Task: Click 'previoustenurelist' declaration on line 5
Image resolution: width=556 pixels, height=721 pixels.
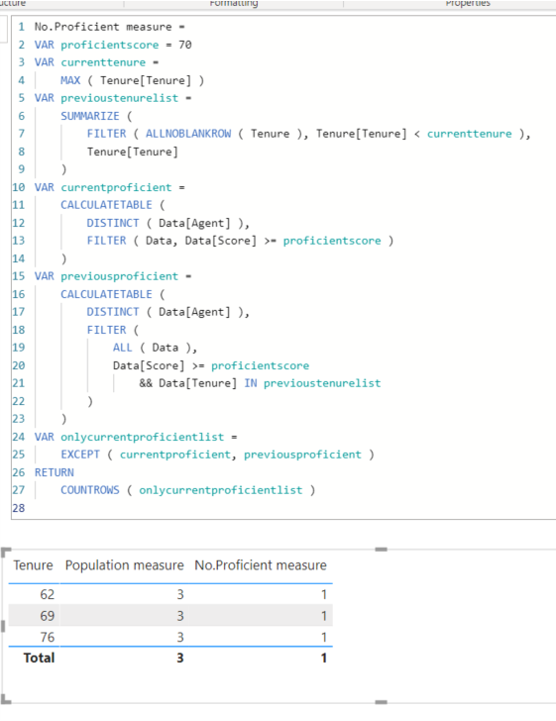Action: point(119,98)
